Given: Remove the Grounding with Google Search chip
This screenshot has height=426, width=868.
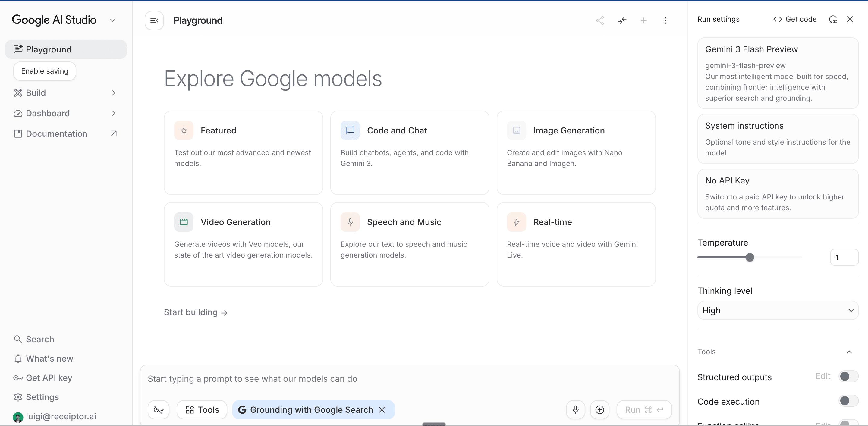Looking at the screenshot, I should click(x=382, y=409).
